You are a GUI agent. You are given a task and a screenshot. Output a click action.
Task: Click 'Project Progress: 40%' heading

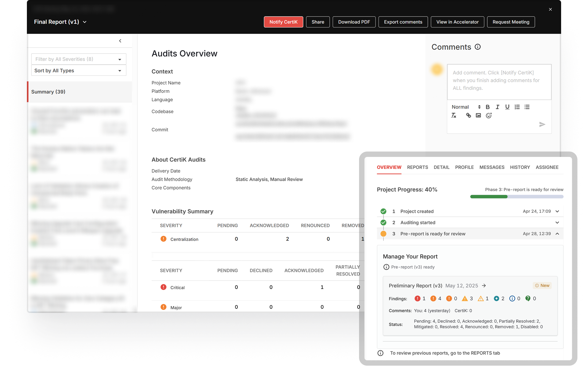(x=407, y=190)
